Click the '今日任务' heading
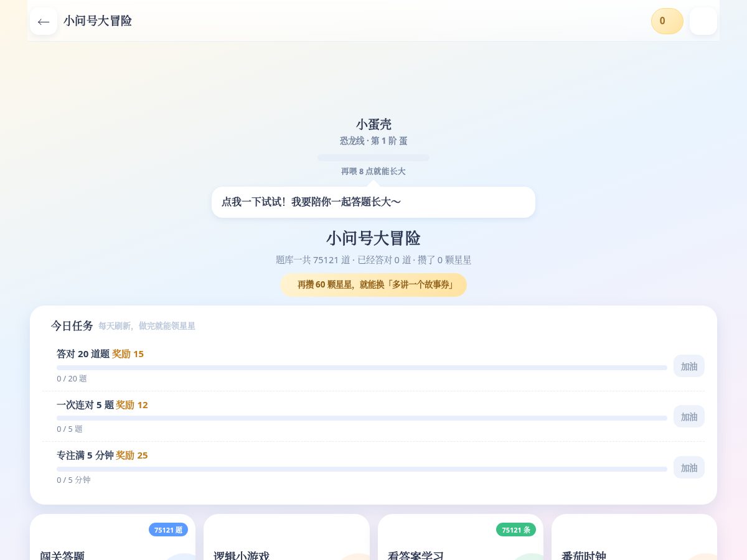 [72, 325]
